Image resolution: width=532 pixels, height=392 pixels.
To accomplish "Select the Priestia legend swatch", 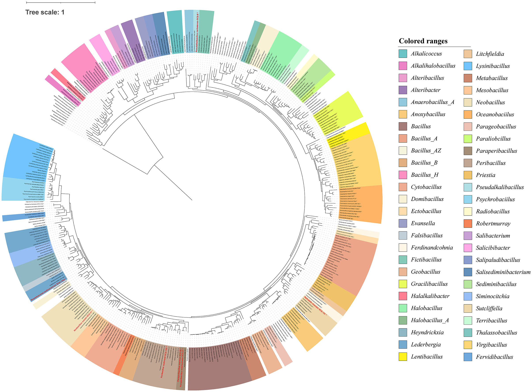I will click(x=468, y=175).
